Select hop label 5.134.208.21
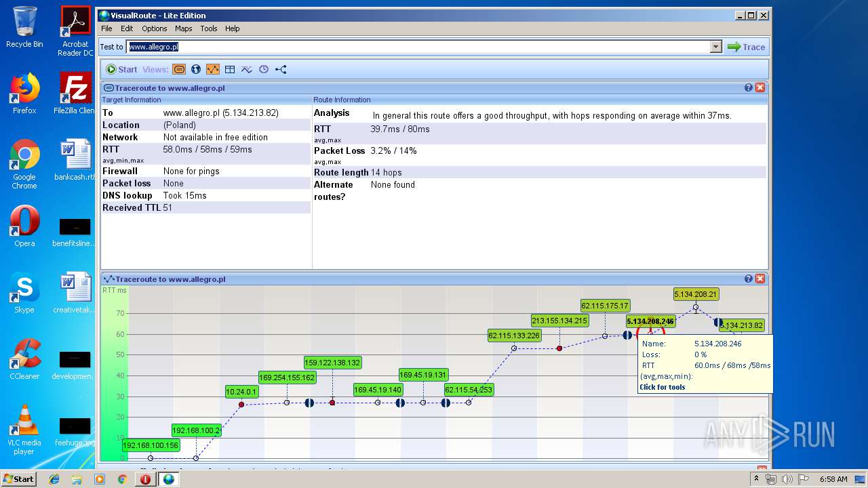This screenshot has height=488, width=868. (696, 294)
